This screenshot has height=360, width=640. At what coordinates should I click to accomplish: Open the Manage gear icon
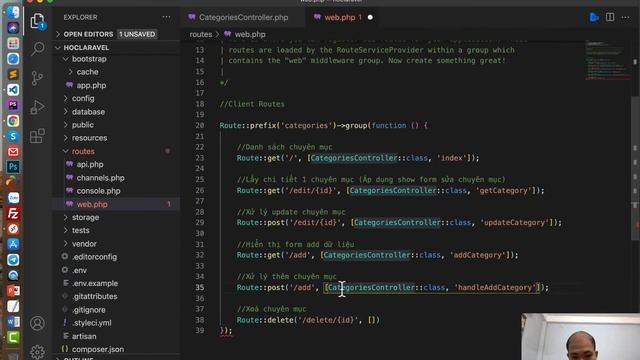(37, 351)
